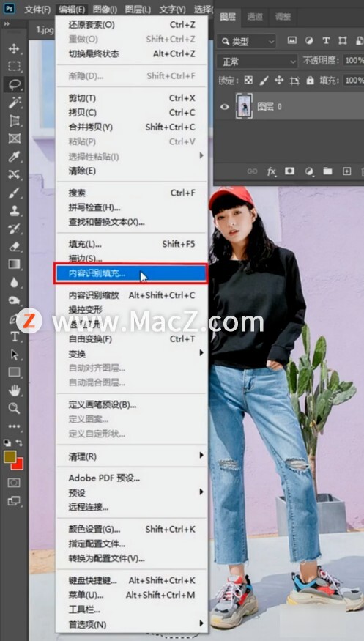The width and height of the screenshot is (364, 641).
Task: Add a layer mask
Action: (x=289, y=171)
